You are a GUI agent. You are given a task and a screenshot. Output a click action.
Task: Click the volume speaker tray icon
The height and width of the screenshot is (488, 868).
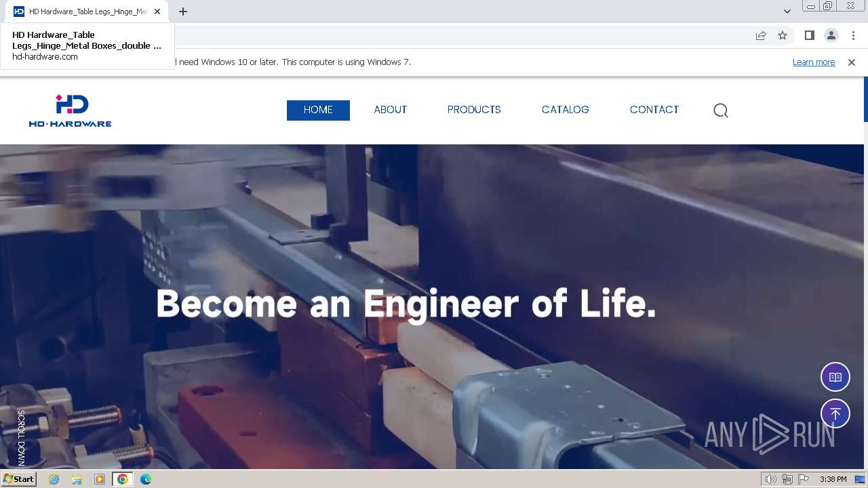(770, 479)
